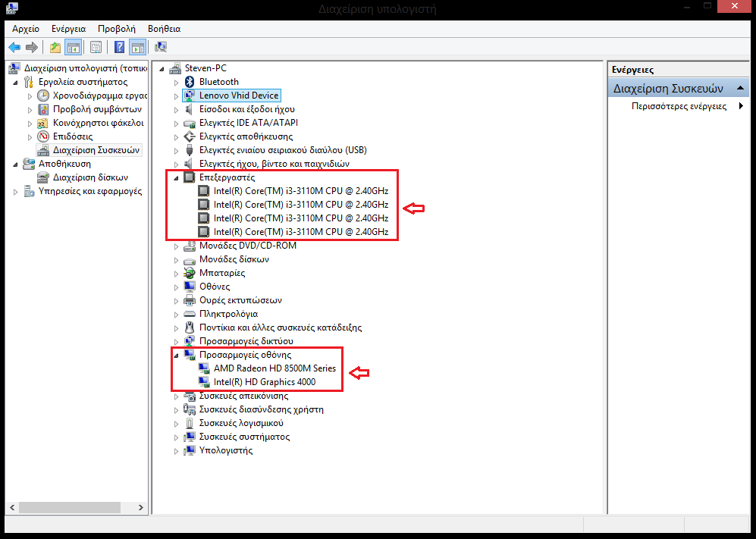Collapse the Προσαρμογείς οθόνης category

177,356
